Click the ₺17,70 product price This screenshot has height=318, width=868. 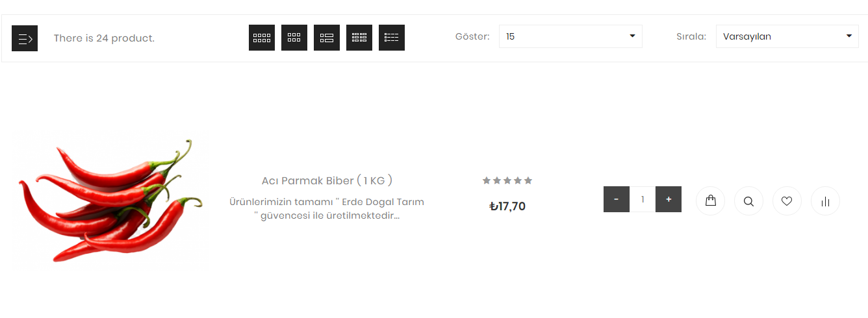507,206
